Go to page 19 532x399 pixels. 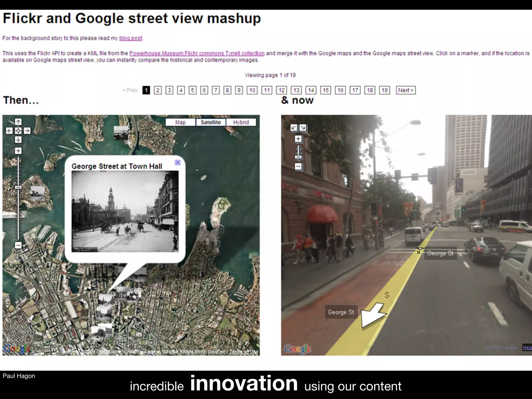coord(385,90)
